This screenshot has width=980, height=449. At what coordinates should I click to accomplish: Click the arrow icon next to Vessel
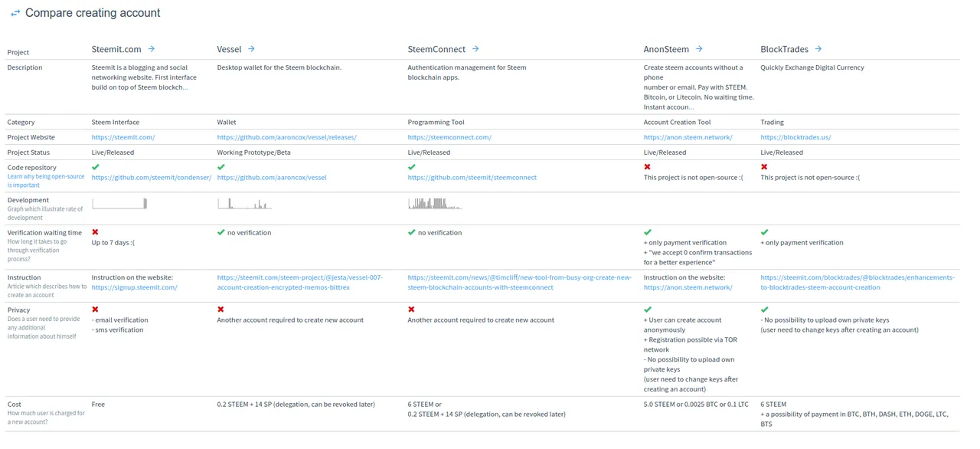click(251, 49)
